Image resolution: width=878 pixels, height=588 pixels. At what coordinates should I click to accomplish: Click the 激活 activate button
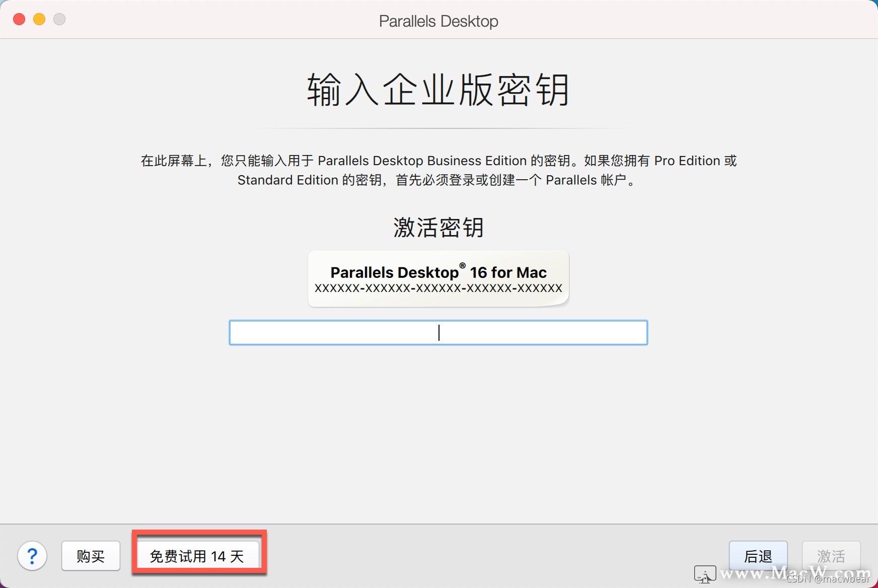(831, 556)
